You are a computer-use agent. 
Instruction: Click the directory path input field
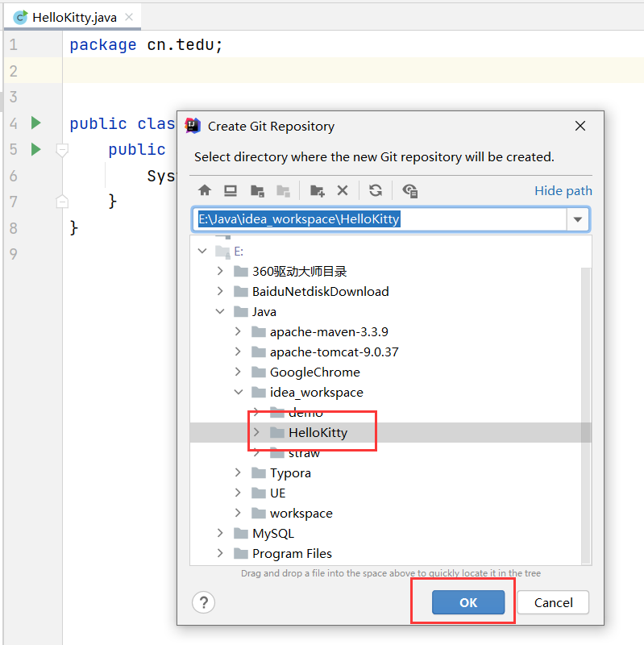coord(380,219)
